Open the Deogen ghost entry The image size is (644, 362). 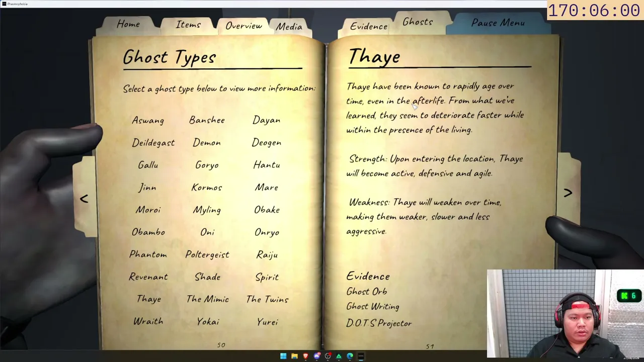pos(267,143)
